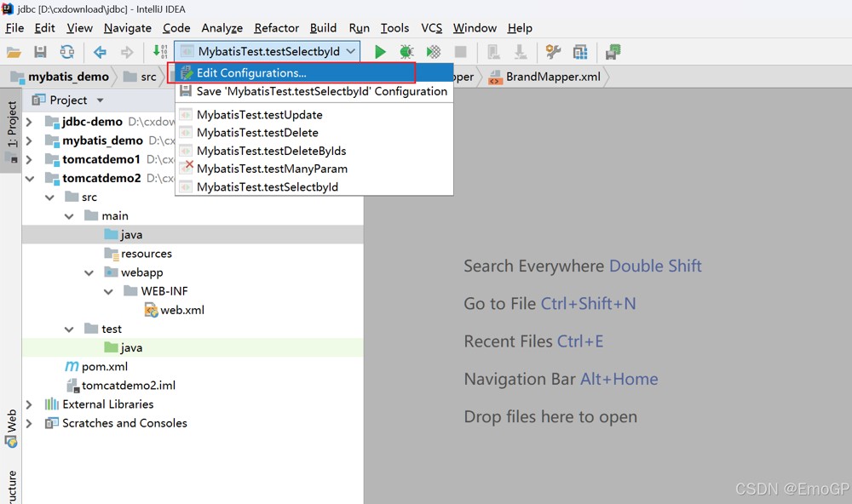The width and height of the screenshot is (852, 504).
Task: Open the Project view selector dropdown arrow
Action: pyautogui.click(x=100, y=100)
